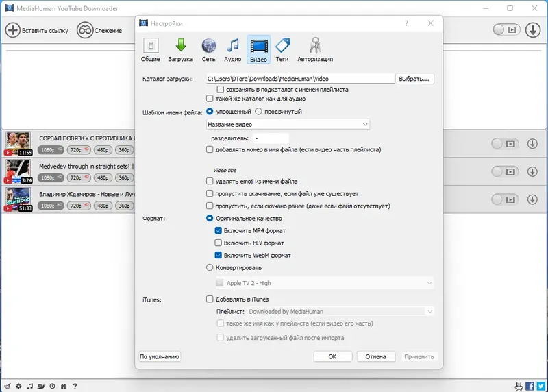Select 'Оригинальное качество' radio button
This screenshot has width=548, height=392.
pyautogui.click(x=210, y=218)
